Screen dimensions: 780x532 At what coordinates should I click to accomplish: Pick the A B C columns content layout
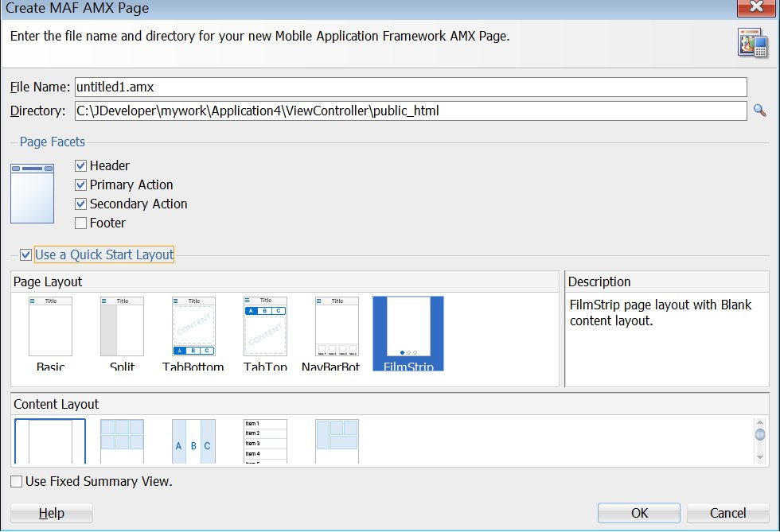193,441
